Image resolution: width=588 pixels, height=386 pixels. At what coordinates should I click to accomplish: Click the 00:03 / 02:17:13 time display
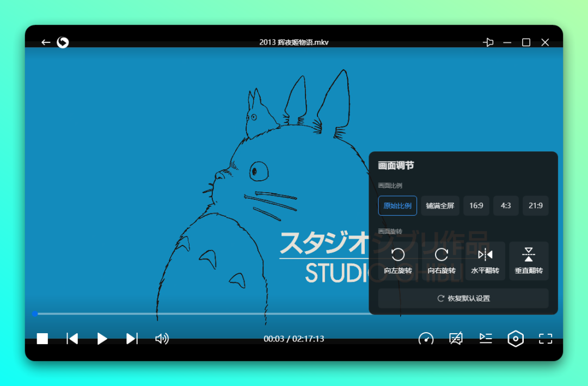coord(293,339)
